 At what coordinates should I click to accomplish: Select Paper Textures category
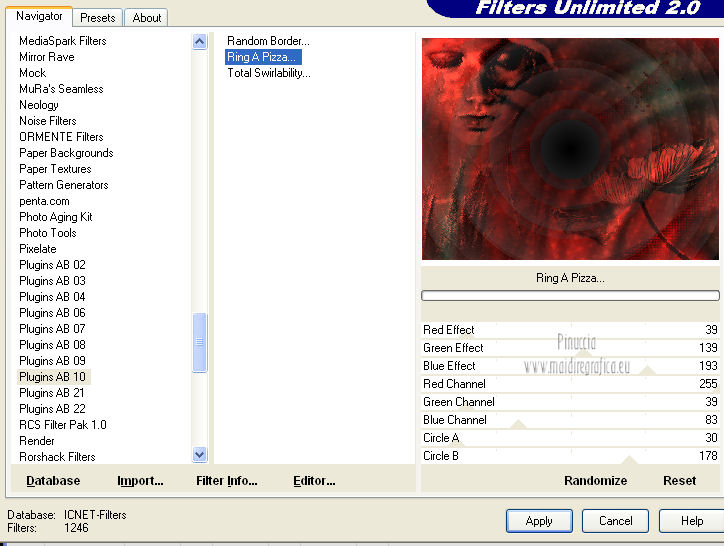[x=55, y=169]
